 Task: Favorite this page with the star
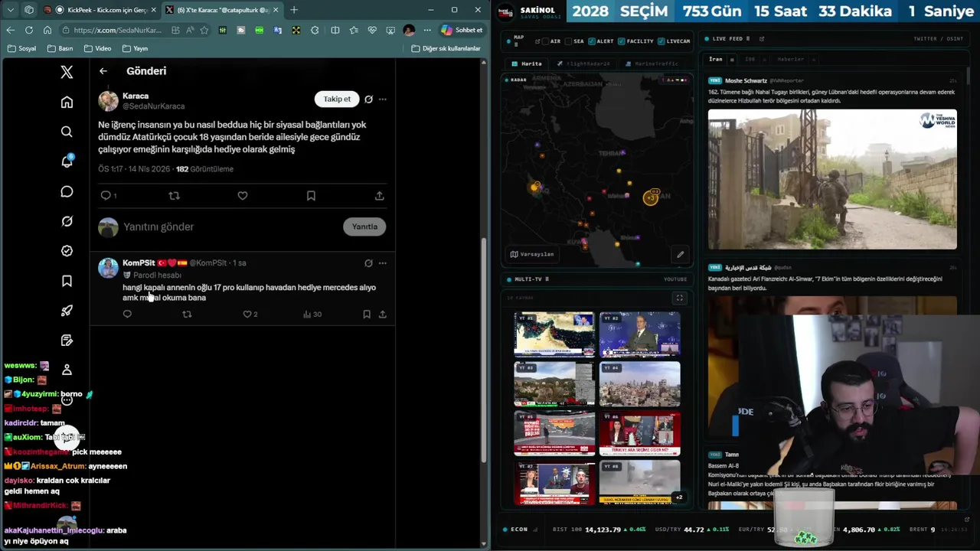tap(204, 30)
